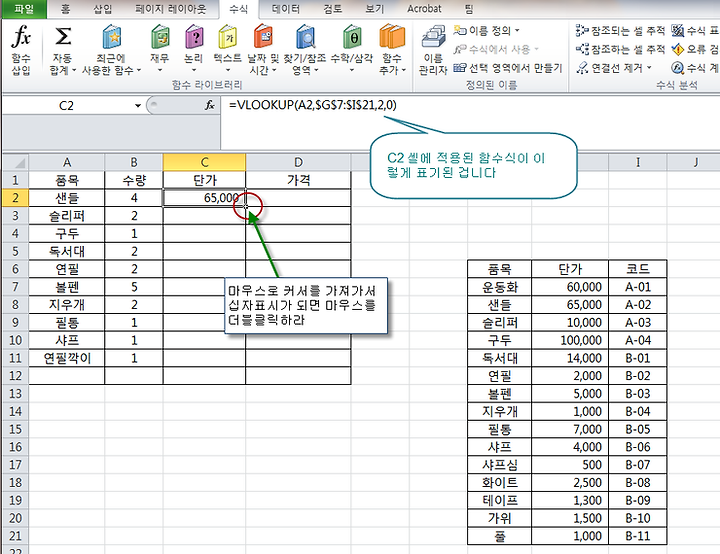Select cell A2 with 샌들
720x554 pixels.
point(67,198)
